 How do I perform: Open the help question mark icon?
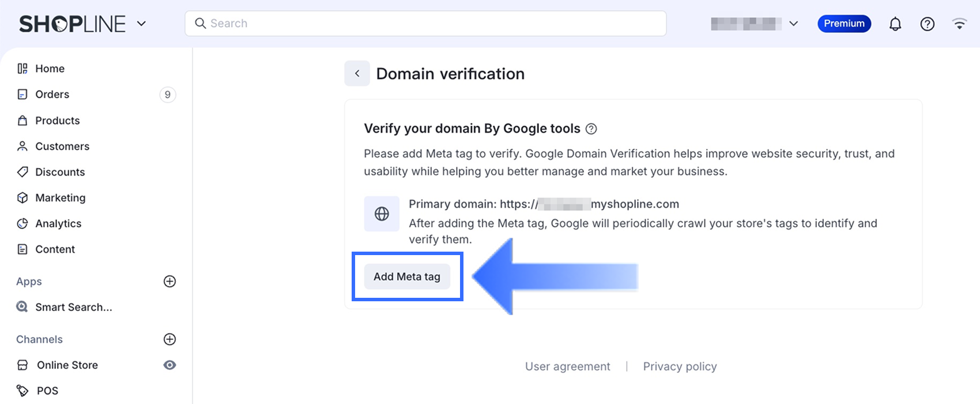pyautogui.click(x=927, y=24)
